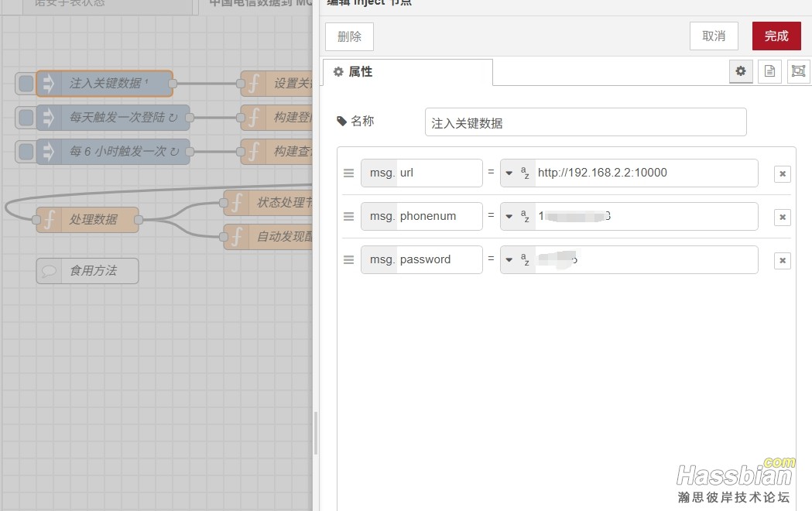Click drag handle of password row
The image size is (812, 511).
click(x=348, y=259)
